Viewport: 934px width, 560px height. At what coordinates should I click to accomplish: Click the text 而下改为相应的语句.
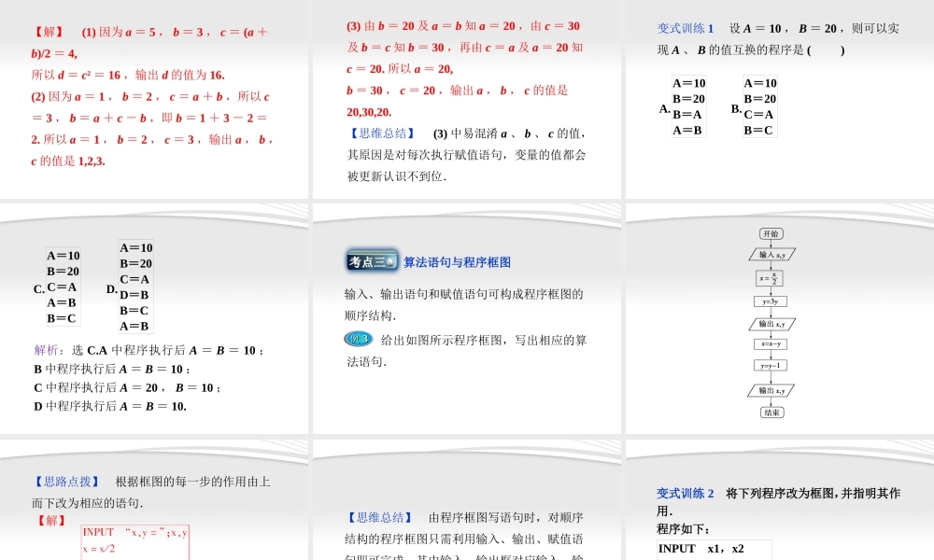click(88, 503)
